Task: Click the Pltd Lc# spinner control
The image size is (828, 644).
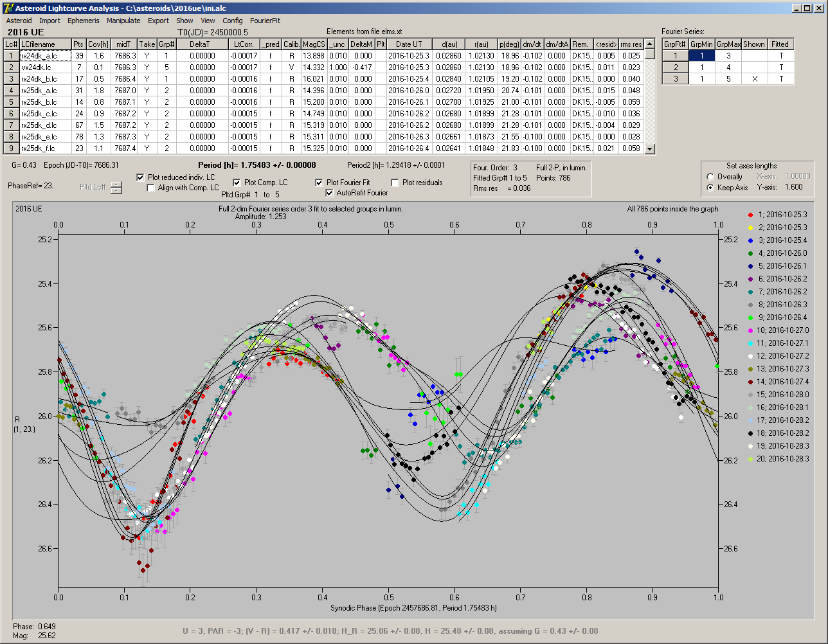Action: coord(116,188)
